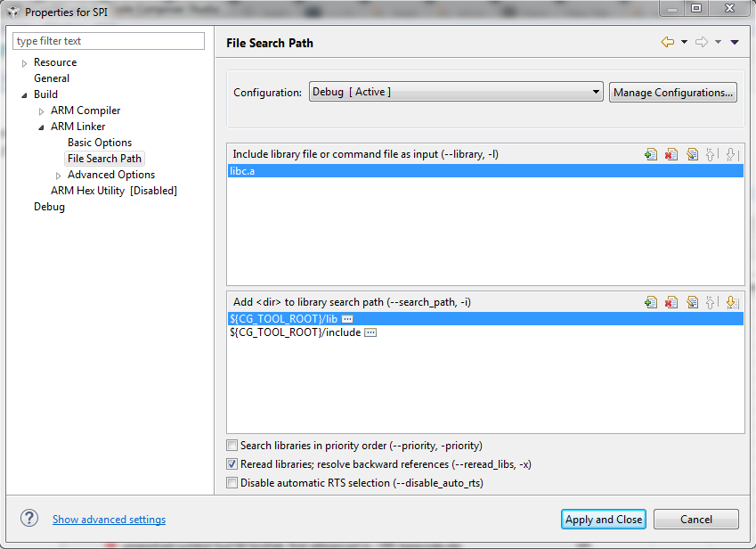This screenshot has height=549, width=756.
Task: Open the view menu dropdown triangle
Action: pyautogui.click(x=735, y=42)
